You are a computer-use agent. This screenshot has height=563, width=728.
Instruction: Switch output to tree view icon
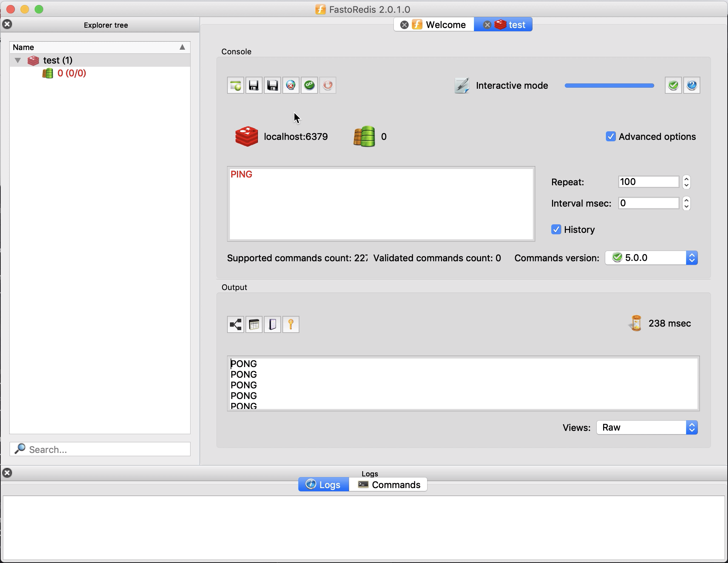point(236,324)
